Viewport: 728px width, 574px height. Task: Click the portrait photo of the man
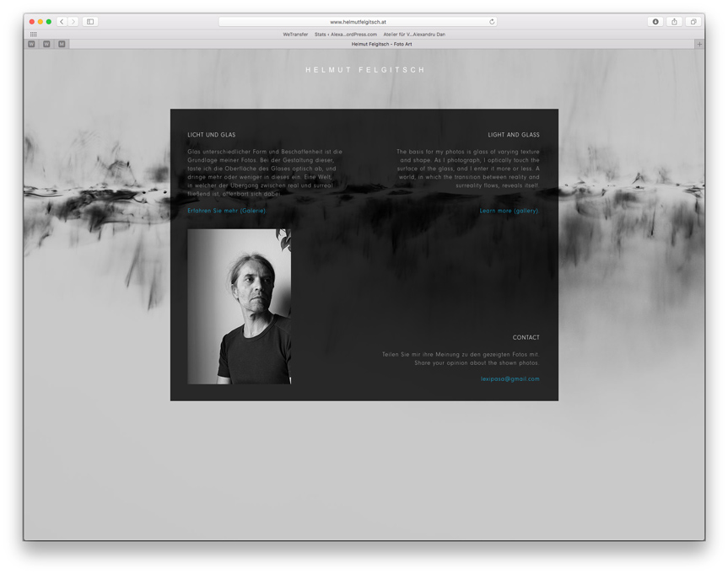coord(239,307)
